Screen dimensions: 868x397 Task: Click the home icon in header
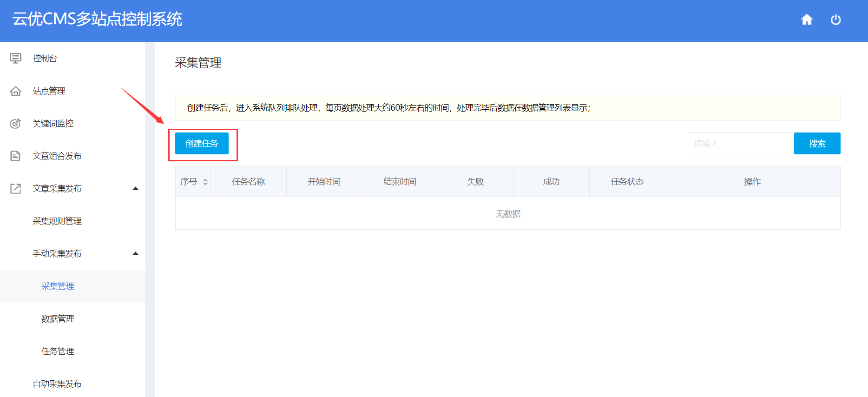click(807, 20)
